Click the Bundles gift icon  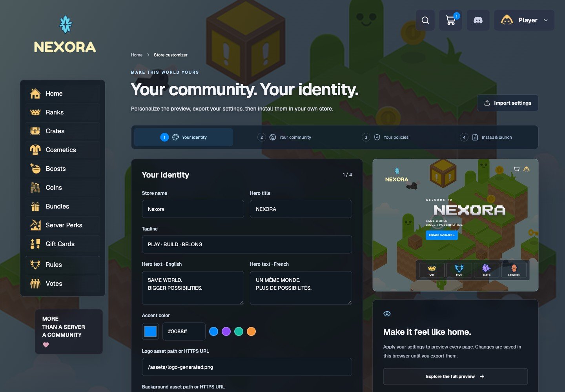tap(35, 206)
